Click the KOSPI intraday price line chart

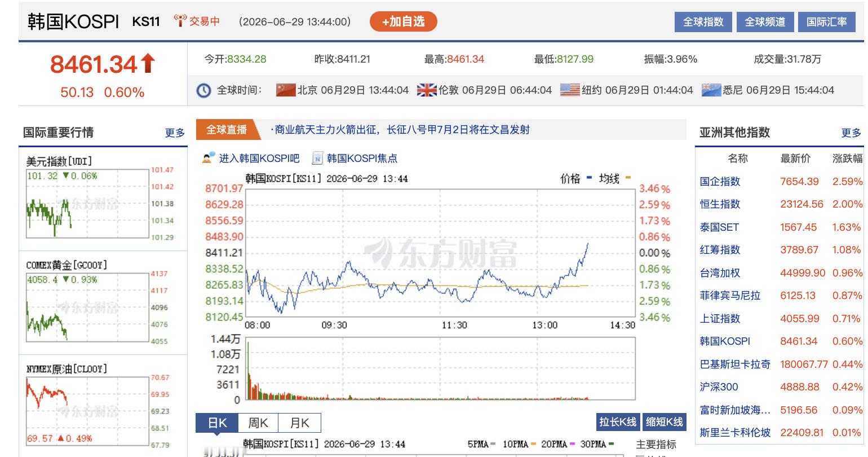(x=440, y=253)
